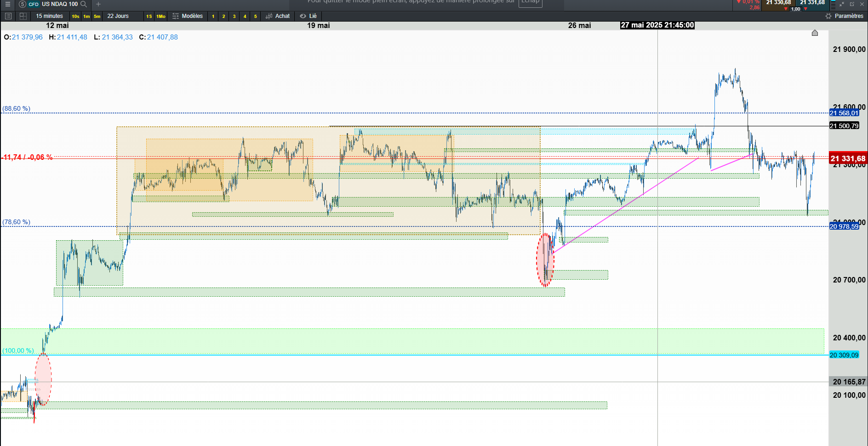The height and width of the screenshot is (446, 868).
Task: Open the chart layout grid icon
Action: point(23,16)
